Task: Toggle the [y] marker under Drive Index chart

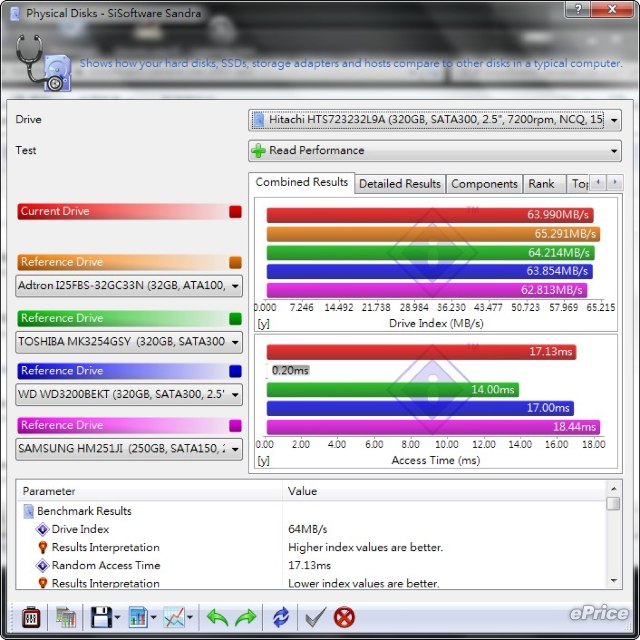Action: [x=263, y=324]
